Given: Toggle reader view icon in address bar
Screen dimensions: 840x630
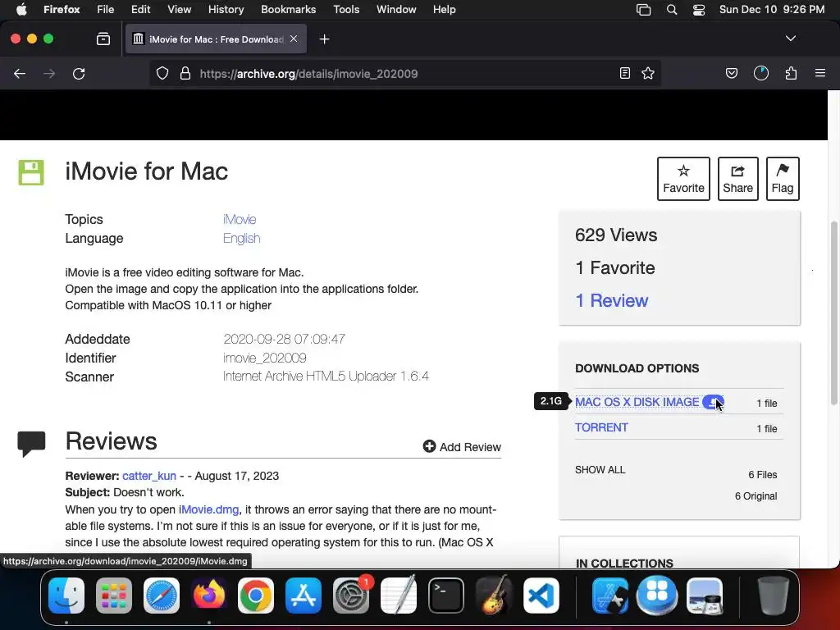Looking at the screenshot, I should tap(624, 73).
